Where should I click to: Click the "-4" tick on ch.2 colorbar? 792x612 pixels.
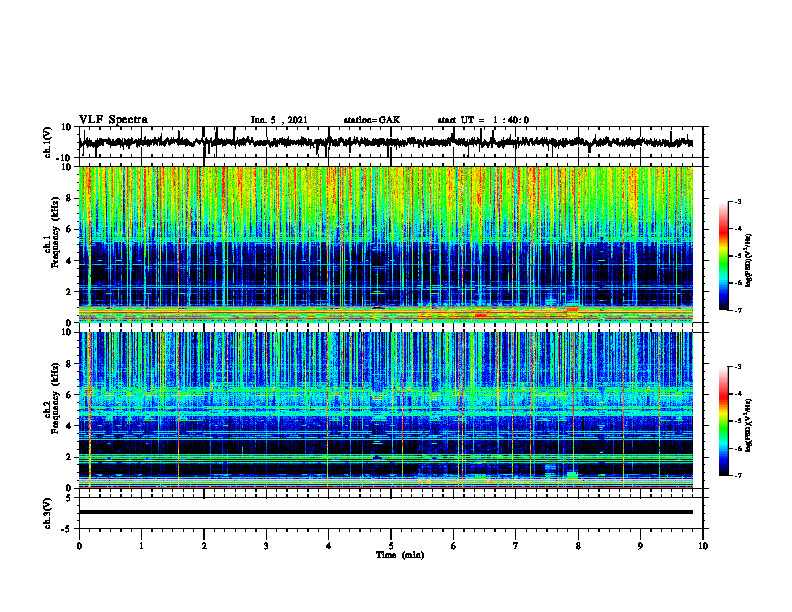(x=738, y=394)
